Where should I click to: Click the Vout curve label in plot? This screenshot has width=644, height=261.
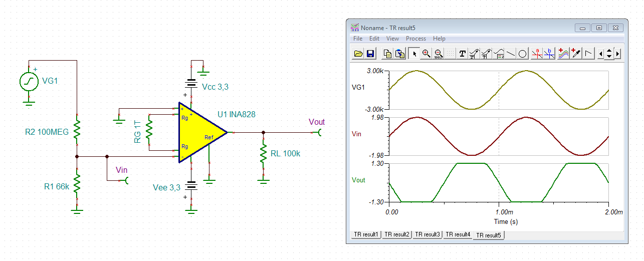coord(359,180)
